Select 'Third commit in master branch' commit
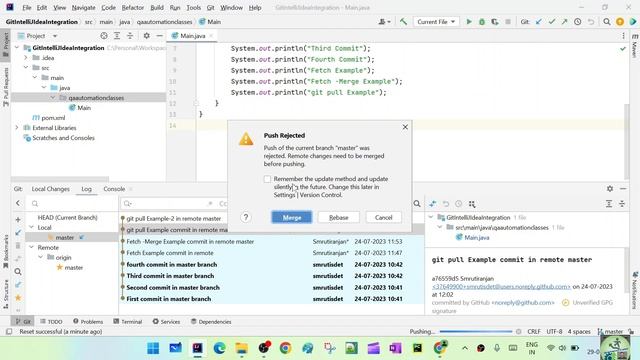The height and width of the screenshot is (360, 640). point(271,276)
